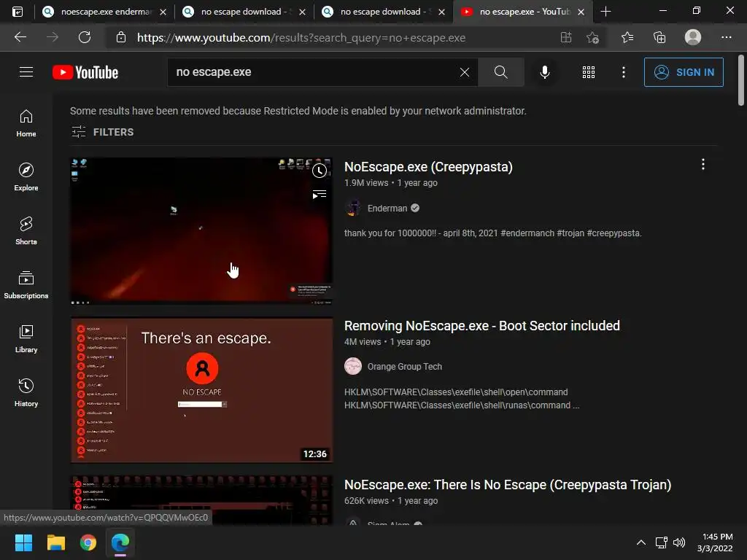Go to the YouTube home logo
Viewport: 747px width, 560px height.
coord(85,72)
